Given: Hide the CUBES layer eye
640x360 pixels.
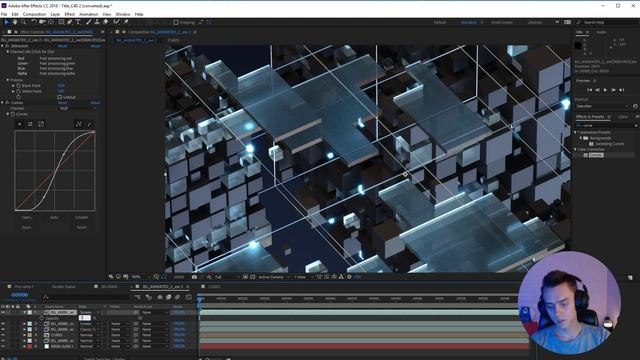Looking at the screenshot, I should 3,335.
